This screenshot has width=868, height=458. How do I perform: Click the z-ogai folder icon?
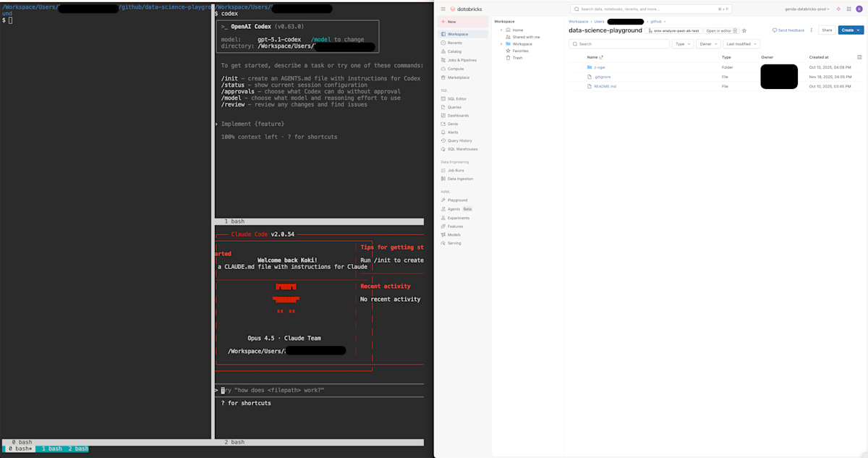[590, 67]
